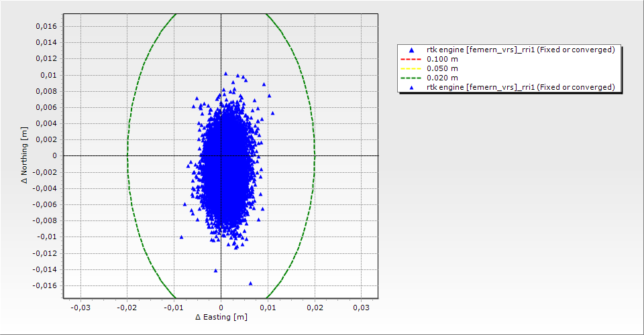
Task: Click the -0,03 tick label on the easting axis
Action: pyautogui.click(x=80, y=307)
